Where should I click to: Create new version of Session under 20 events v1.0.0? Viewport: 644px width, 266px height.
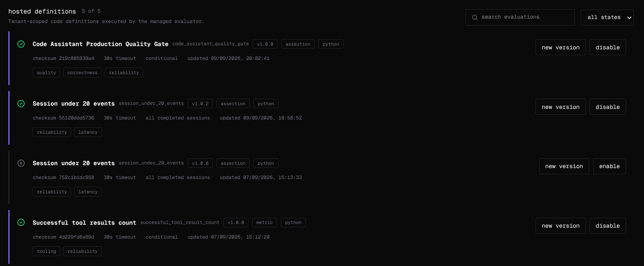pos(564,166)
